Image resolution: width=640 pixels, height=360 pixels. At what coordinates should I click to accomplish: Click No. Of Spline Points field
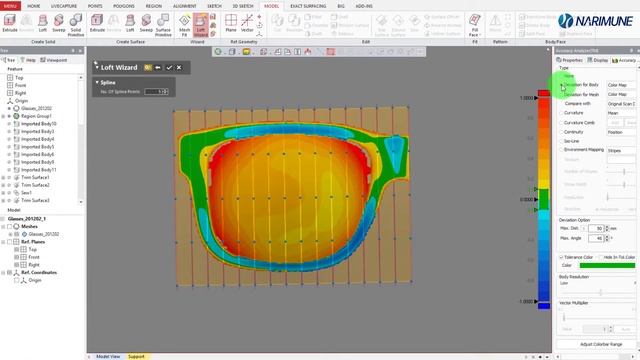point(156,92)
